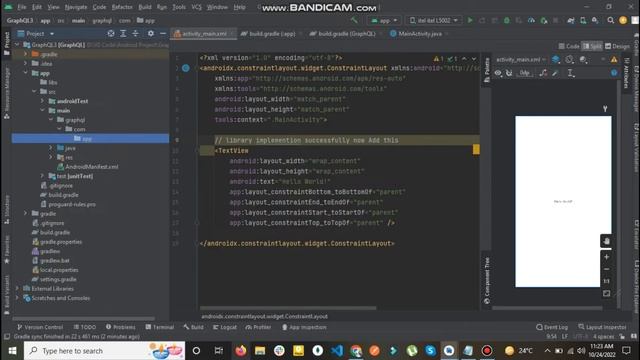Click the clear constraints icon
The height and width of the screenshot is (360, 640).
point(543,73)
